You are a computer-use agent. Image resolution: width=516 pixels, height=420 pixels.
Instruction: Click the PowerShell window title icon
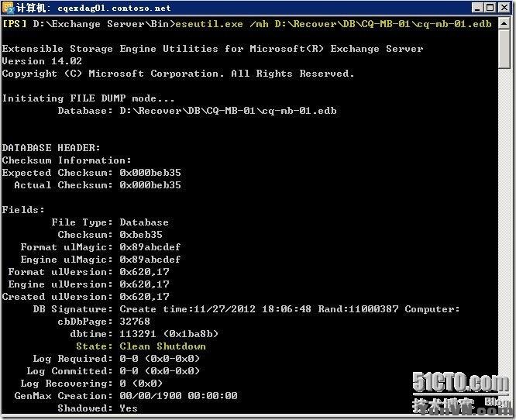[8, 7]
